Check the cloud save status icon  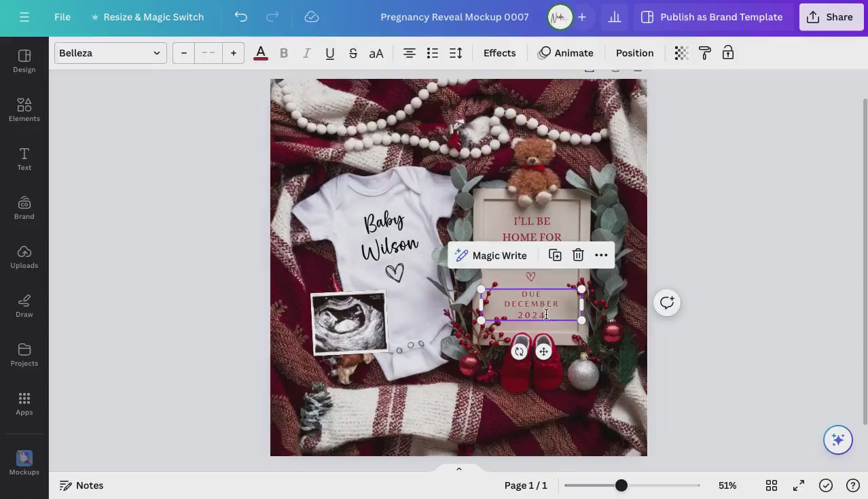pyautogui.click(x=312, y=17)
